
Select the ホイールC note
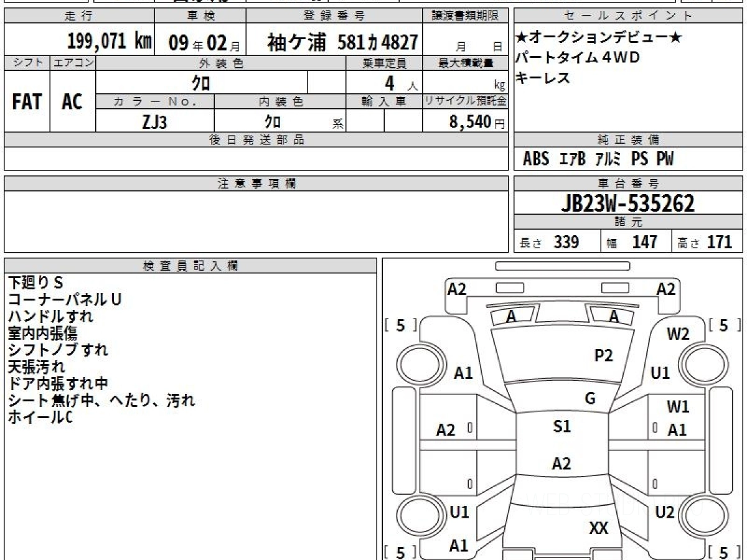(40, 418)
